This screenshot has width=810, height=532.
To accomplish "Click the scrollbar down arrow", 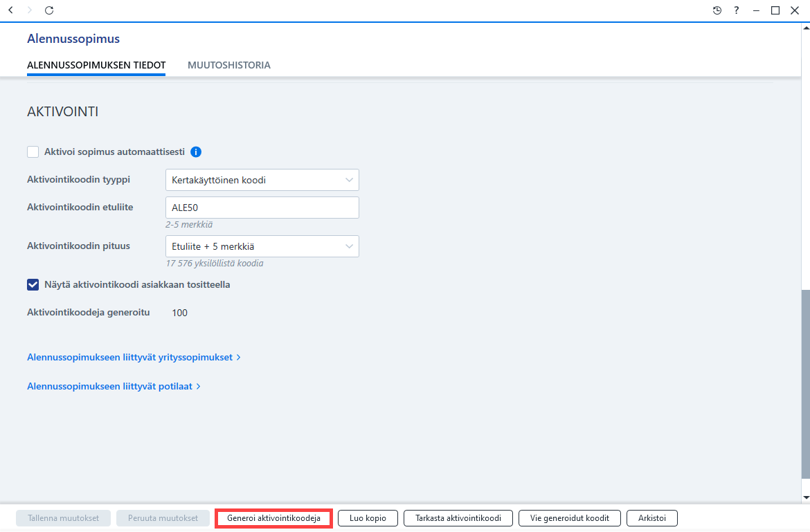I will pyautogui.click(x=806, y=498).
